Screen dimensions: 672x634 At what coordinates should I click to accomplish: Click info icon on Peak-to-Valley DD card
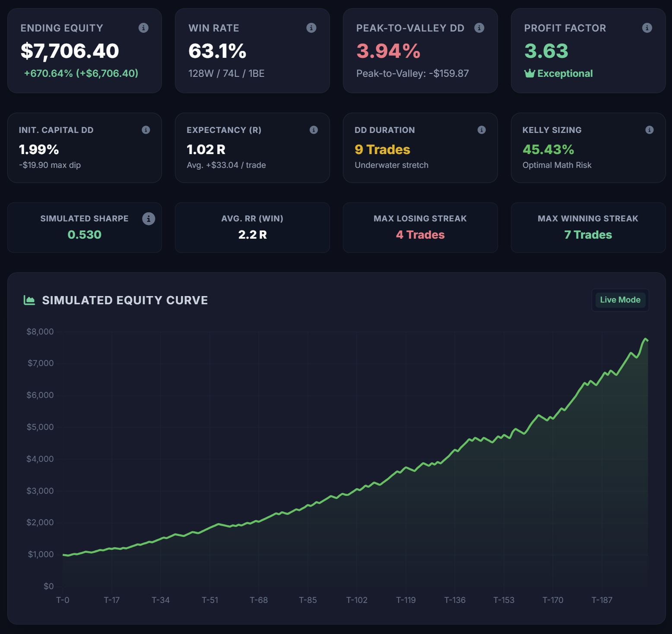point(479,28)
